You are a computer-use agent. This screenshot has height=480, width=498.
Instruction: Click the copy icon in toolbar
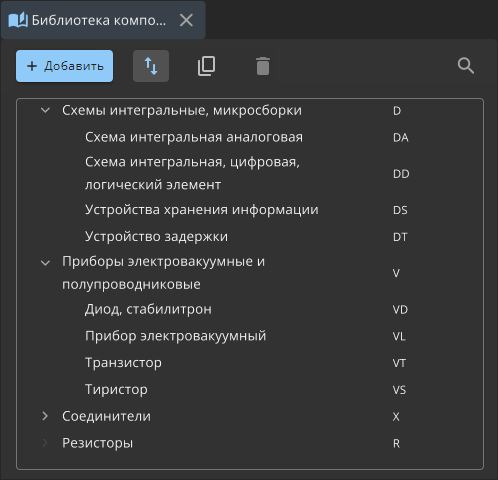tap(207, 66)
